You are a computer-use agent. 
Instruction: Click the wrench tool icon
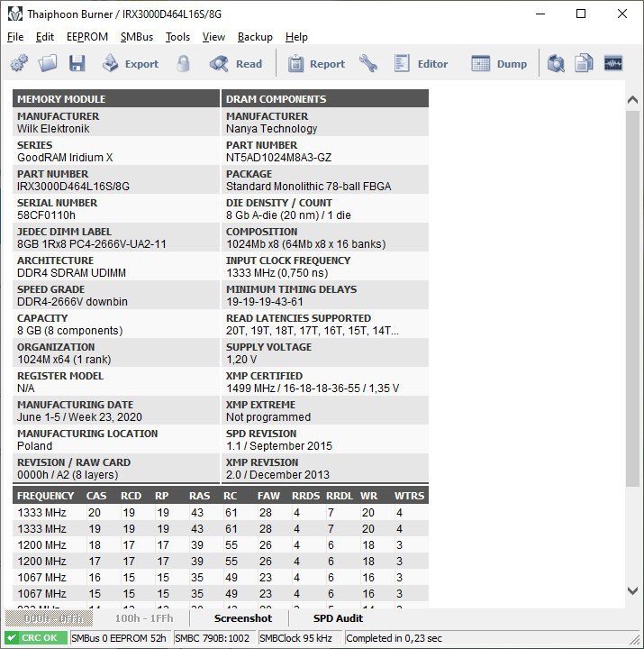pyautogui.click(x=368, y=63)
